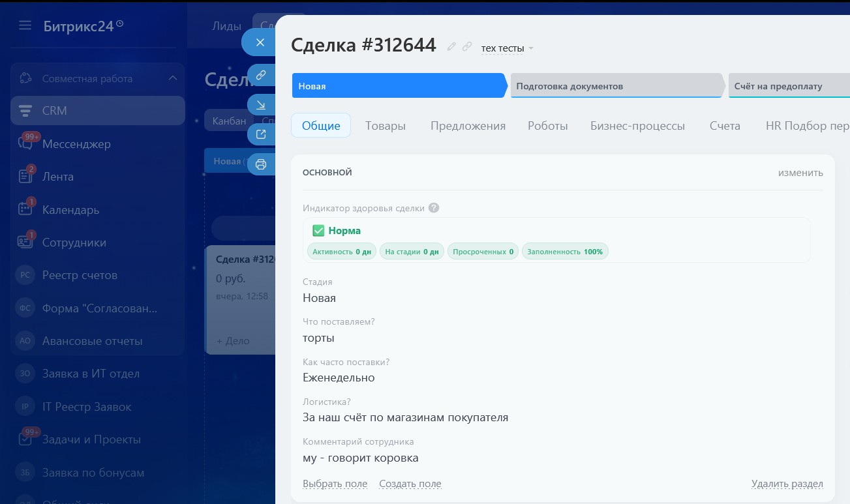This screenshot has height=504, width=850.
Task: Open the Bitrix24 hamburger menu
Action: point(25,25)
